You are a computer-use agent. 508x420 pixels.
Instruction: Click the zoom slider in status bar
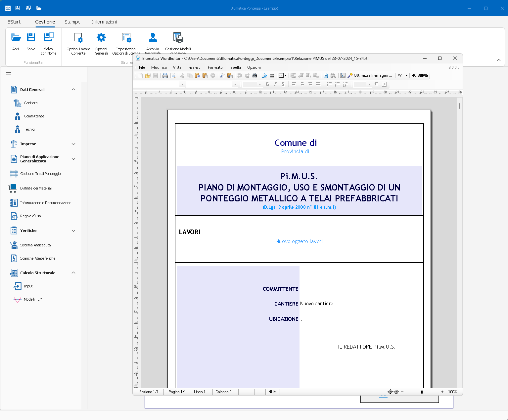click(422, 392)
